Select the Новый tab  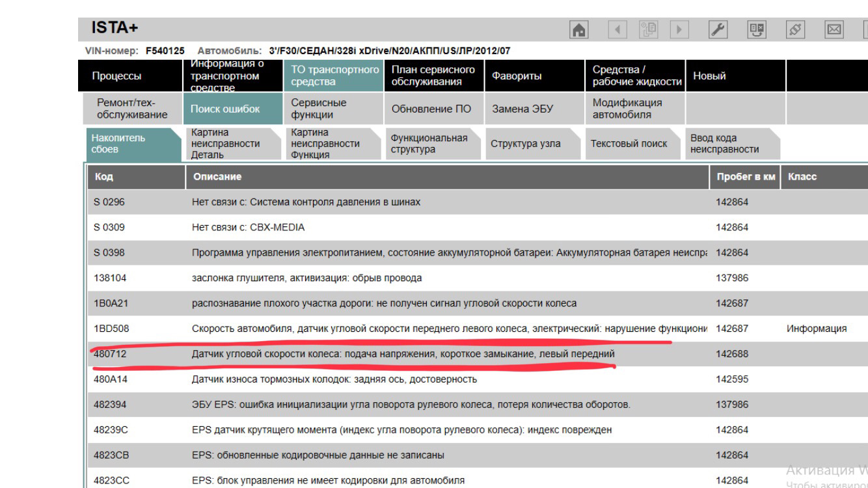[736, 76]
